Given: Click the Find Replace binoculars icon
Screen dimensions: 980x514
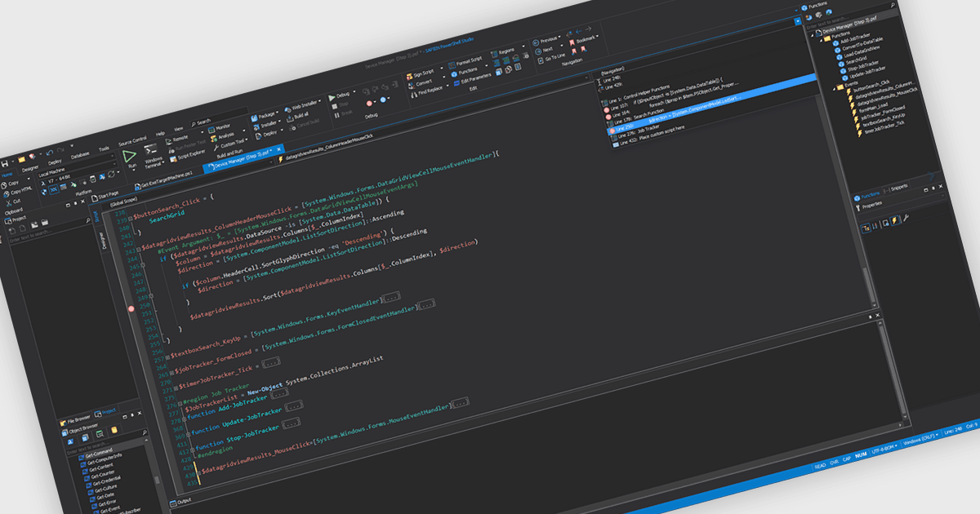Looking at the screenshot, I should coord(413,95).
